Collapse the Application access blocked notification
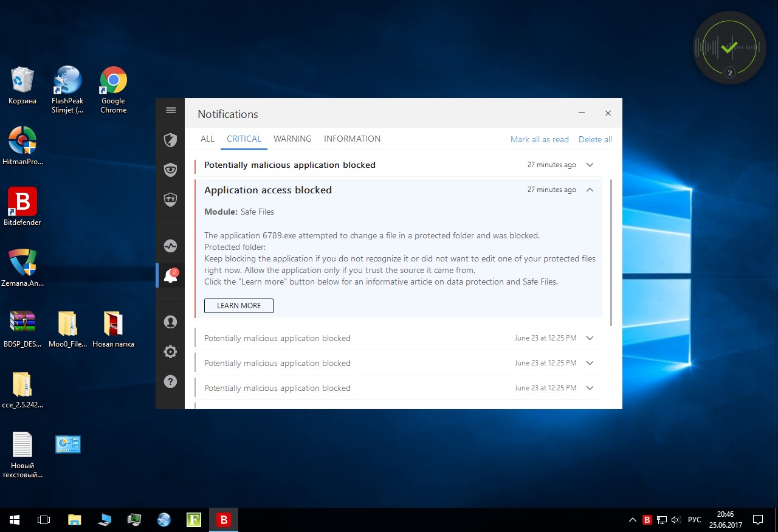 pos(590,190)
